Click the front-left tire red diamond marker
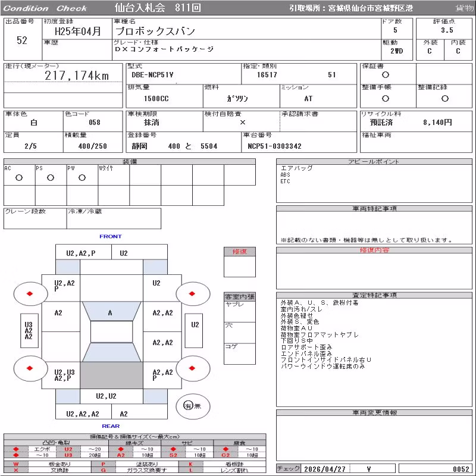Screen dimensions: 476x476 29,293
